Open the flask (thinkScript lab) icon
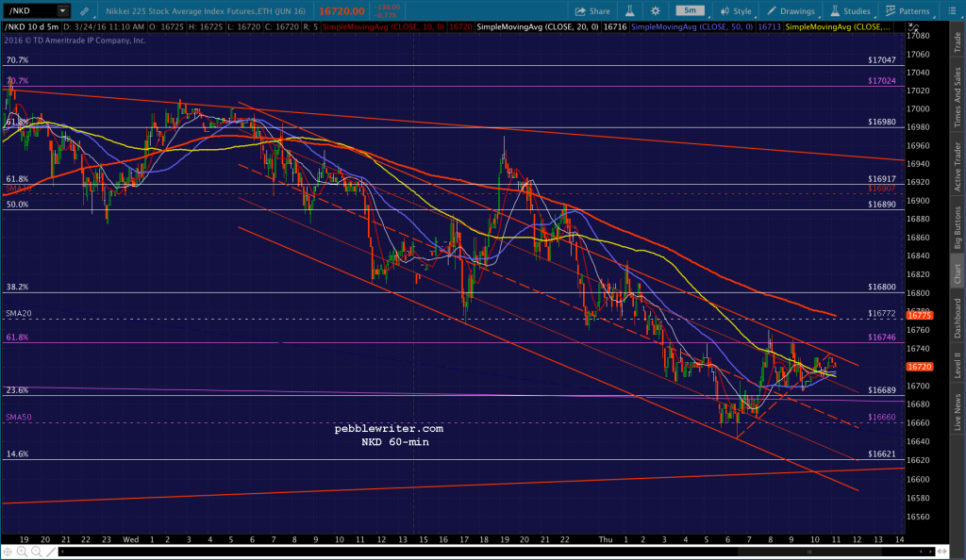This screenshot has height=560, width=966. coord(629,11)
